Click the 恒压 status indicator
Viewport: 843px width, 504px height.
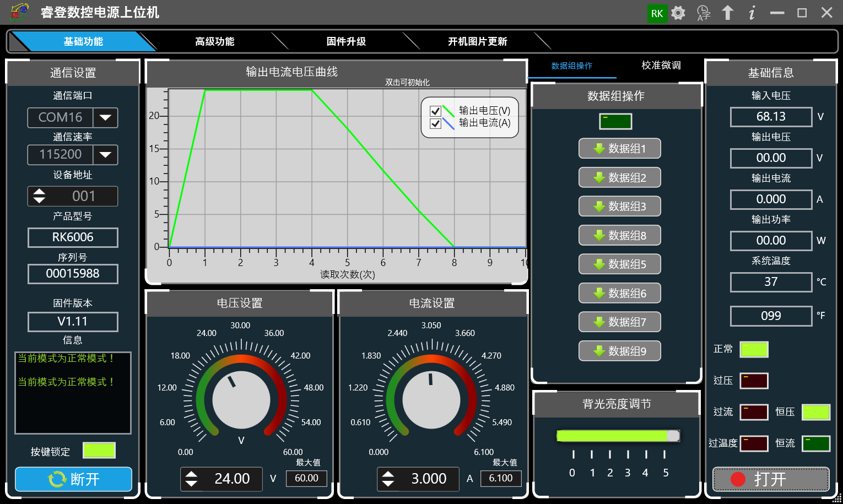pos(816,412)
